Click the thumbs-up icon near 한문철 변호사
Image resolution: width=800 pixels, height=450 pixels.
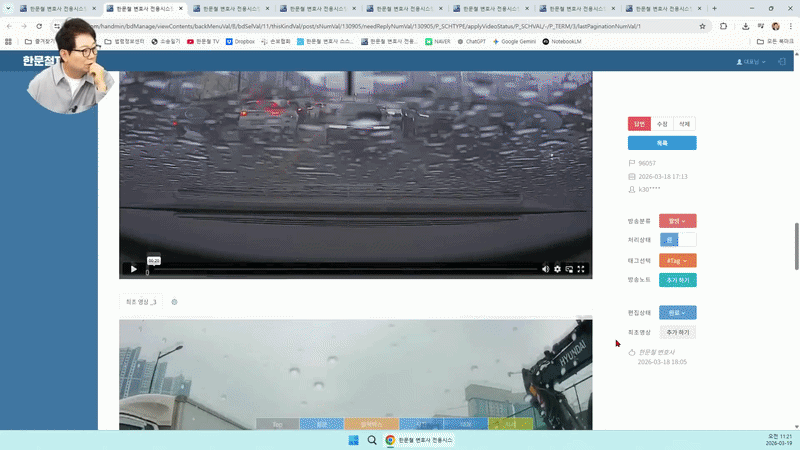632,352
